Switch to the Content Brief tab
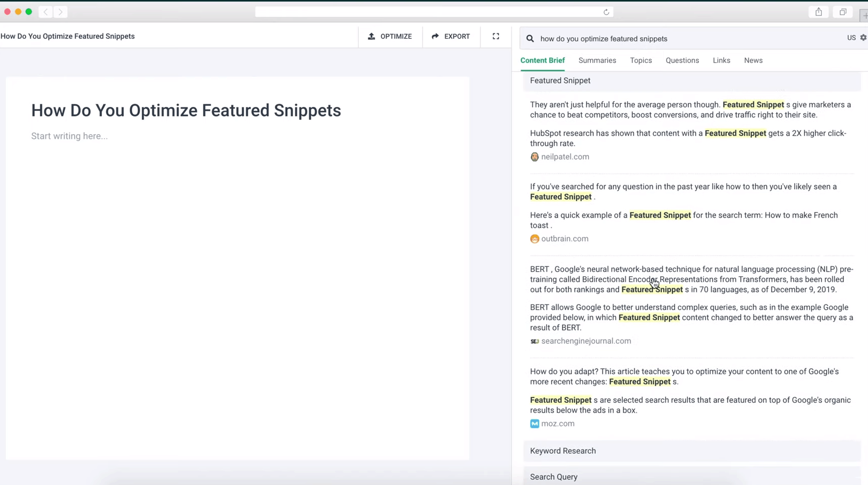 [x=542, y=60]
